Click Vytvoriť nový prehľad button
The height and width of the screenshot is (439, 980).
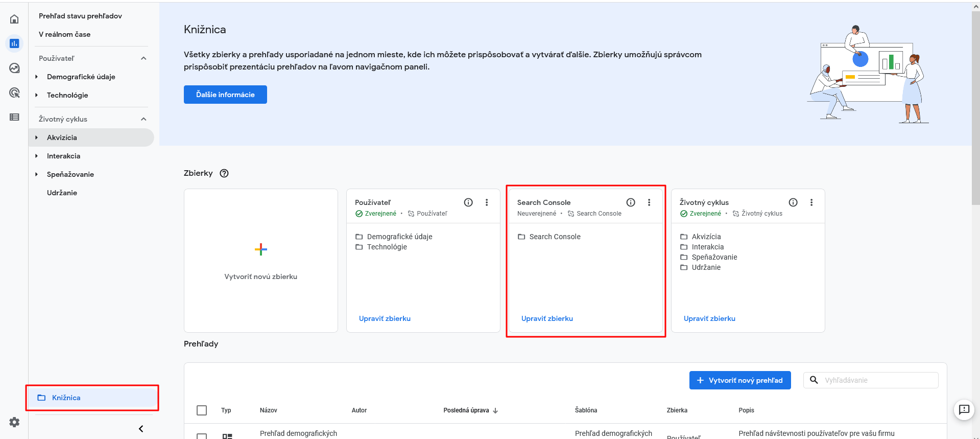740,380
